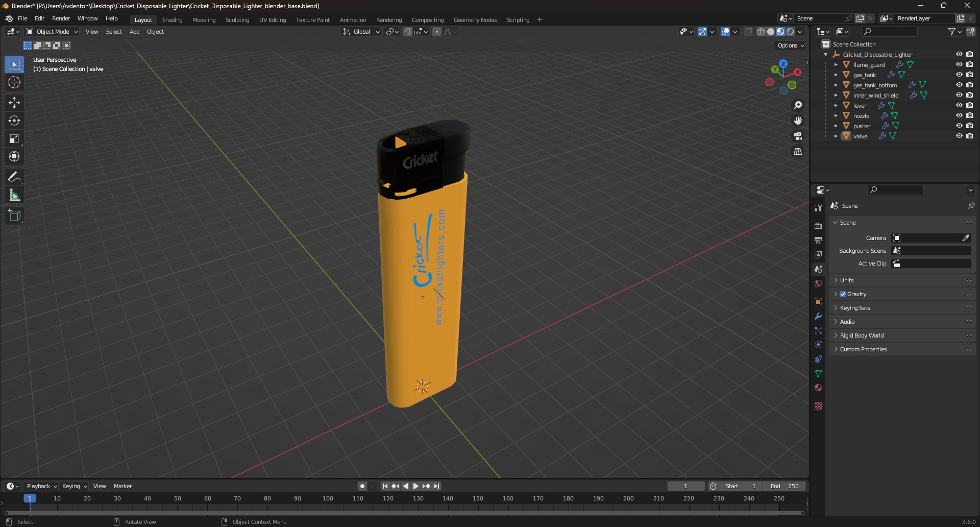Open the Texture properties tab
This screenshot has width=980, height=527.
[x=818, y=406]
